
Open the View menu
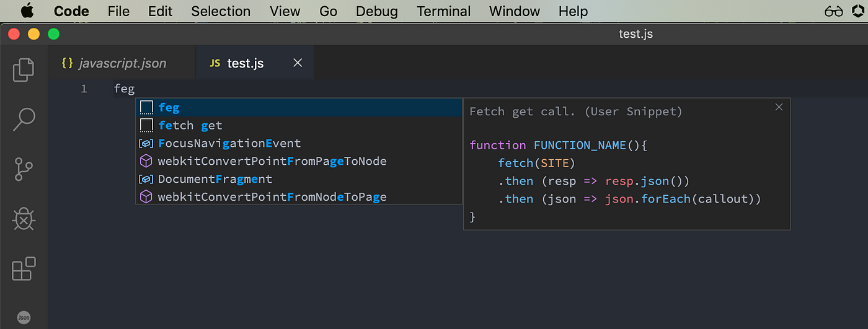coord(285,11)
